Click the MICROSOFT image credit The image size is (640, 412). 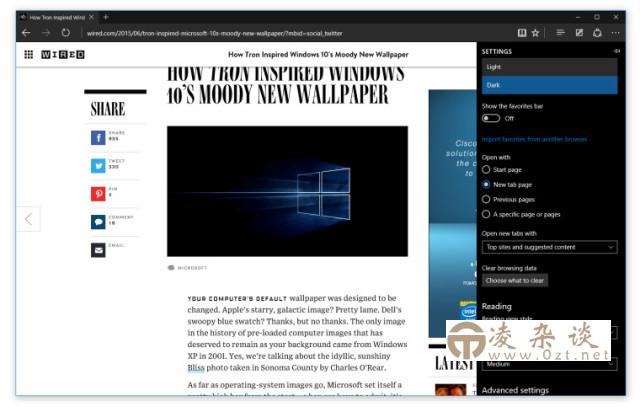tap(192, 268)
